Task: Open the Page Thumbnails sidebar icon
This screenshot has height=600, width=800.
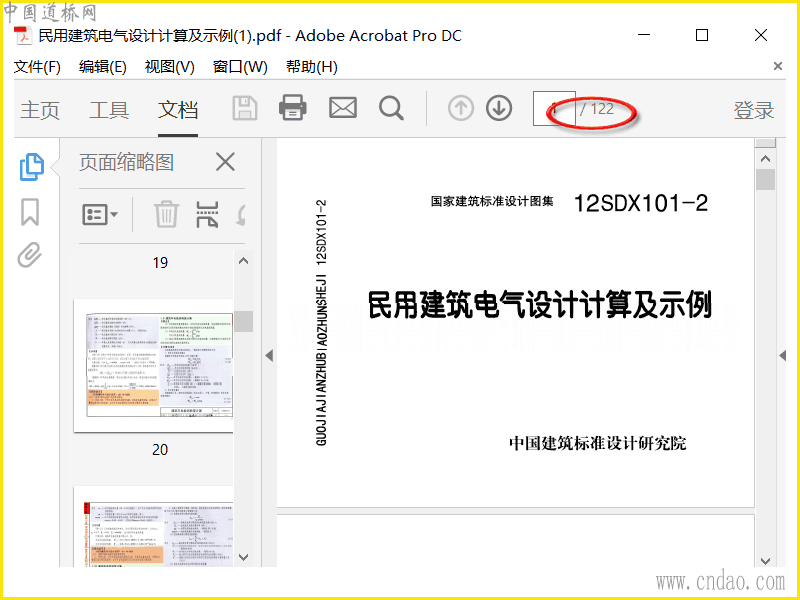Action: 32,166
